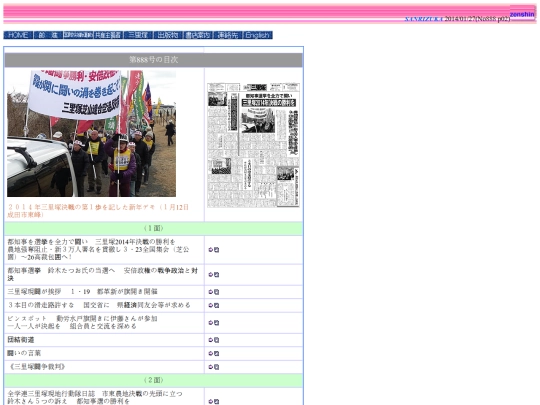Image resolution: width=540 pixels, height=405 pixels.
Task: Select the 《三里塚闘争裁判》 row text
Action: (36, 367)
